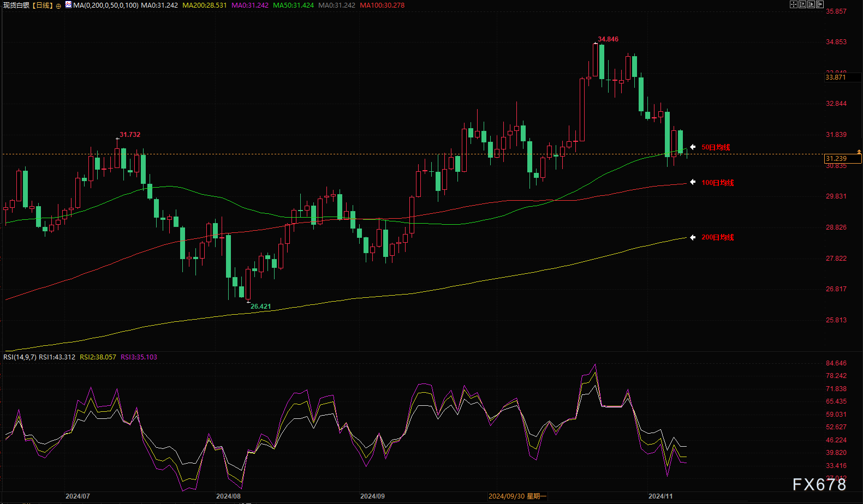Click the rightmost panel exit arrow icon

(819, 4)
